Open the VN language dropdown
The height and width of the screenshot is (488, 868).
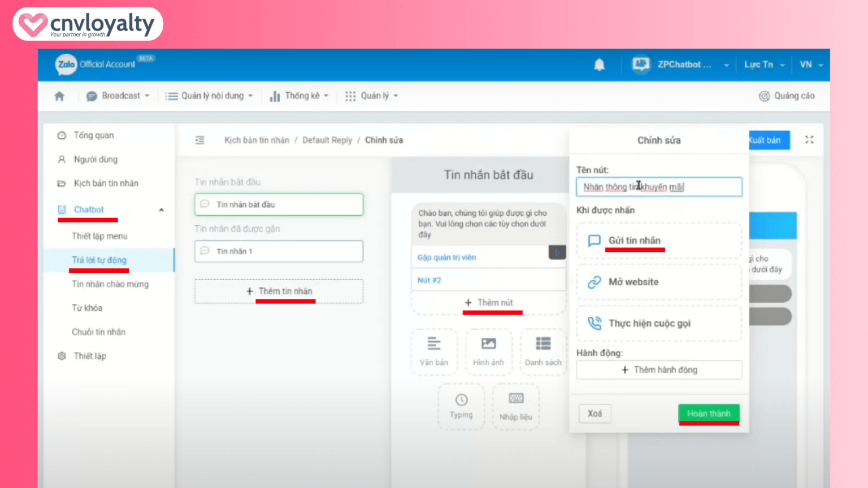pyautogui.click(x=811, y=65)
